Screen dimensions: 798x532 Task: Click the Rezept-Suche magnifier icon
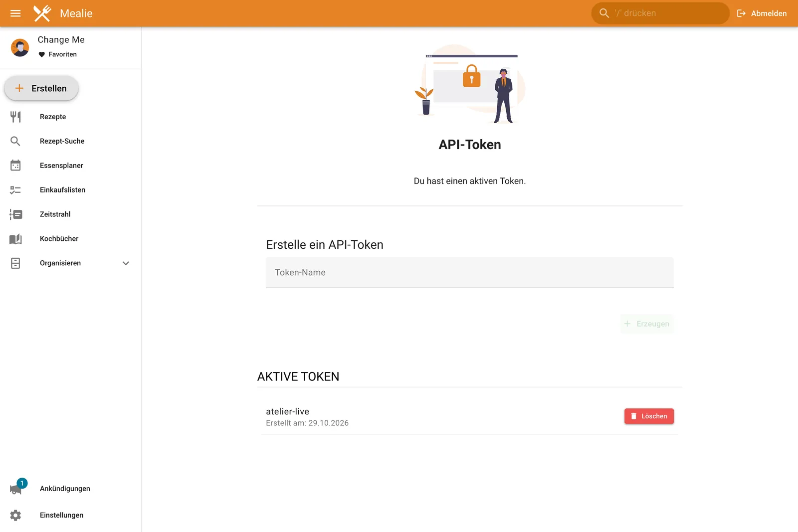coord(15,141)
